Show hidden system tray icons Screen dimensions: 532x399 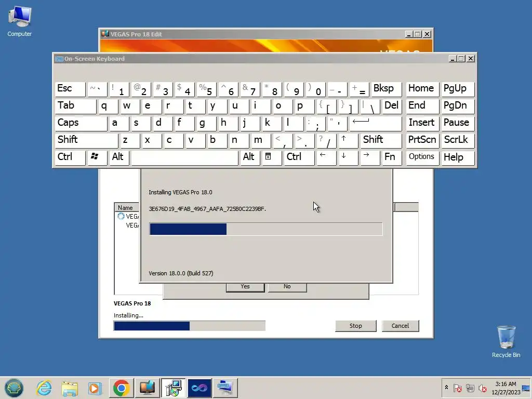pyautogui.click(x=446, y=388)
